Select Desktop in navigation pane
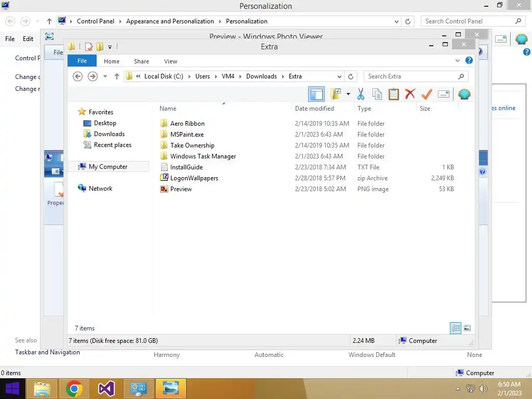 point(105,123)
